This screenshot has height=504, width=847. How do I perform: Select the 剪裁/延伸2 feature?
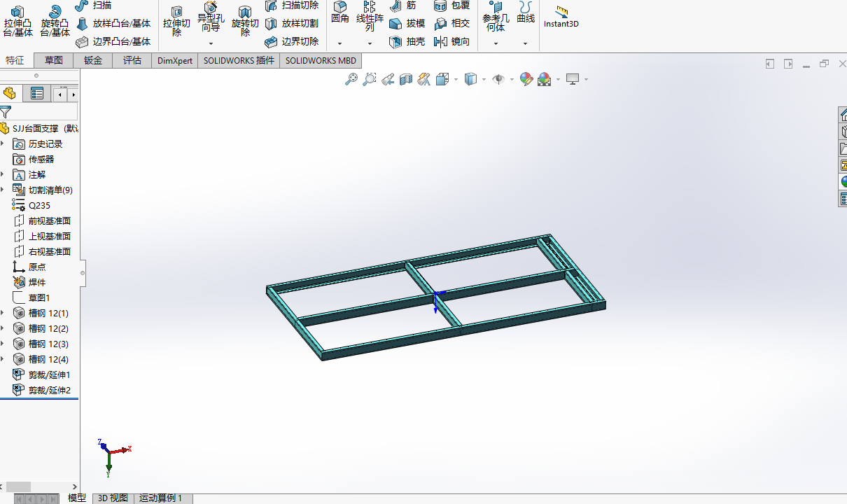(49, 390)
